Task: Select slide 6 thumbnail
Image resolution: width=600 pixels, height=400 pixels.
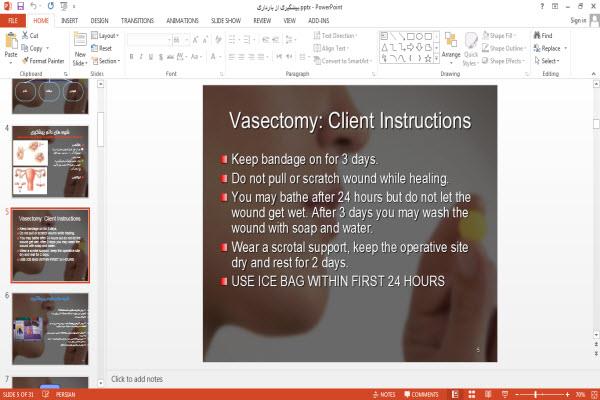Action: (x=50, y=329)
